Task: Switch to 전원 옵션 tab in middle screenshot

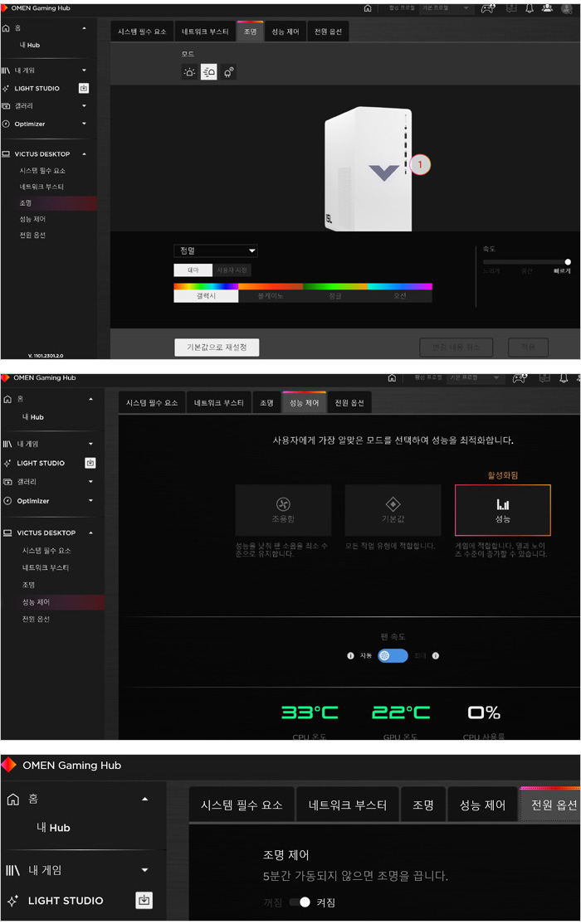Action: [x=349, y=402]
